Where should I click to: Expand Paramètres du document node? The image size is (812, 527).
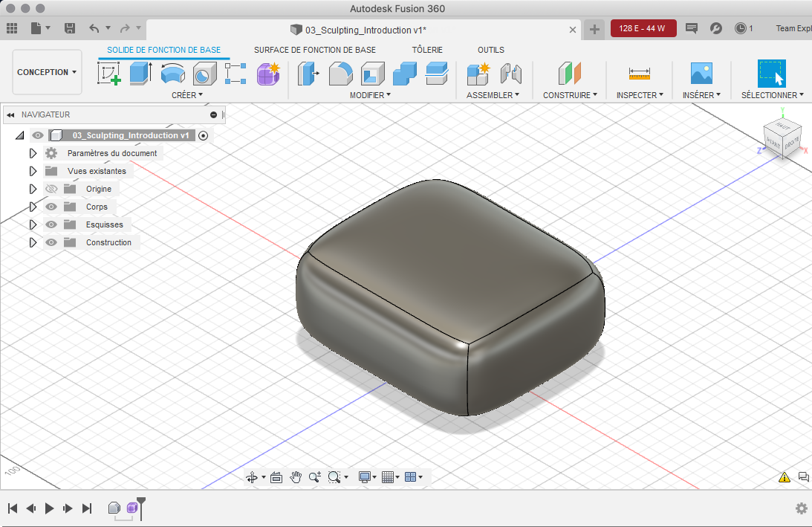[x=33, y=153]
